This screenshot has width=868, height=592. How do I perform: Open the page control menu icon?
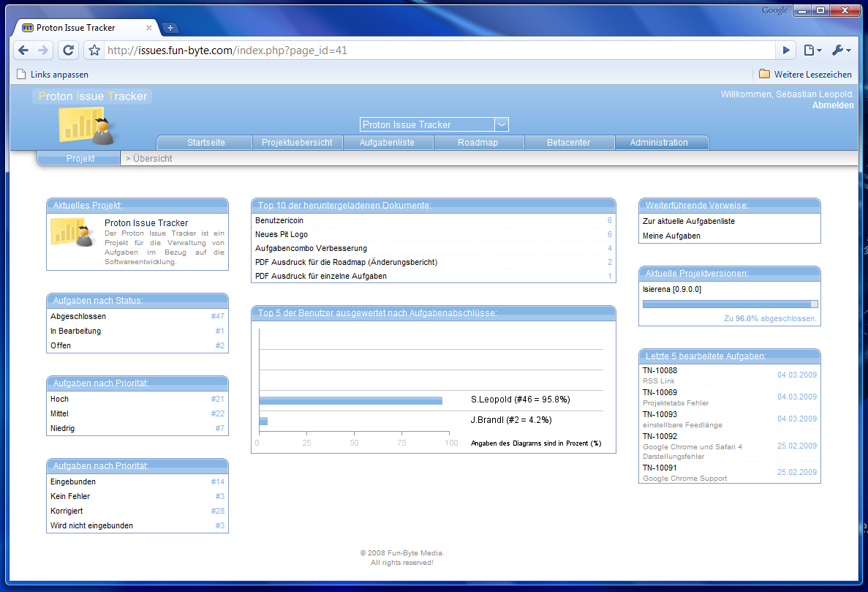coord(812,50)
